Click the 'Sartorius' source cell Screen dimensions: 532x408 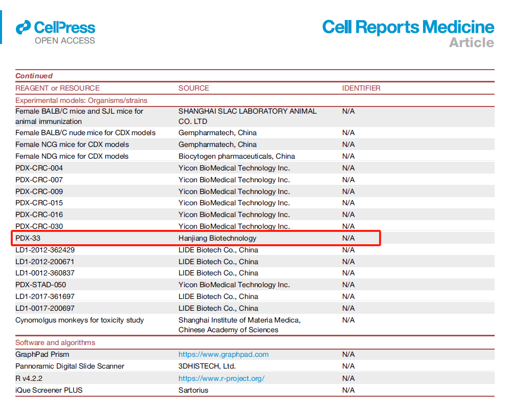coord(193,391)
